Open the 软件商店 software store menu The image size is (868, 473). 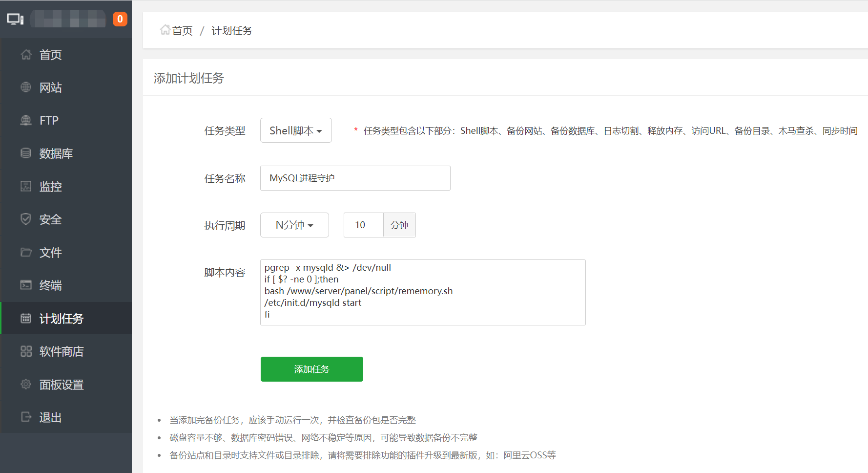coord(61,351)
